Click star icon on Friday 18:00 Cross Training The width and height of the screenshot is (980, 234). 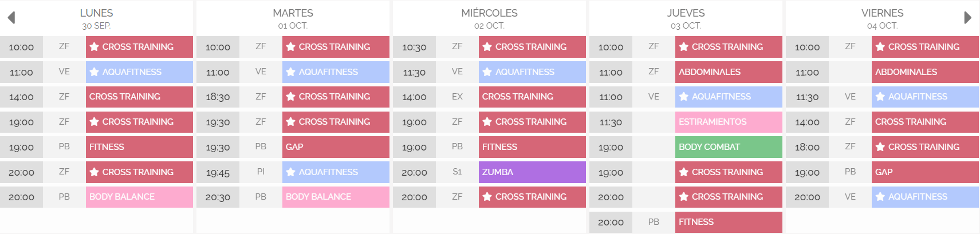tap(880, 147)
